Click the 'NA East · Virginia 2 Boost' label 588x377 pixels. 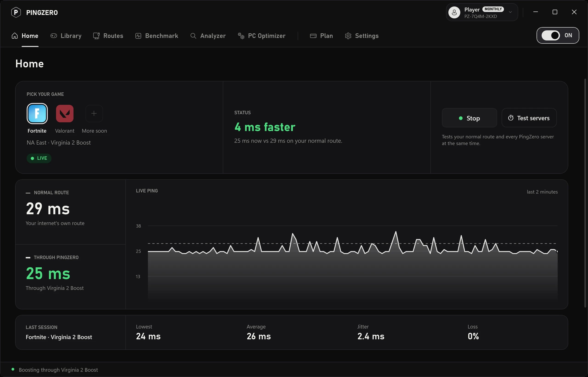coord(59,143)
